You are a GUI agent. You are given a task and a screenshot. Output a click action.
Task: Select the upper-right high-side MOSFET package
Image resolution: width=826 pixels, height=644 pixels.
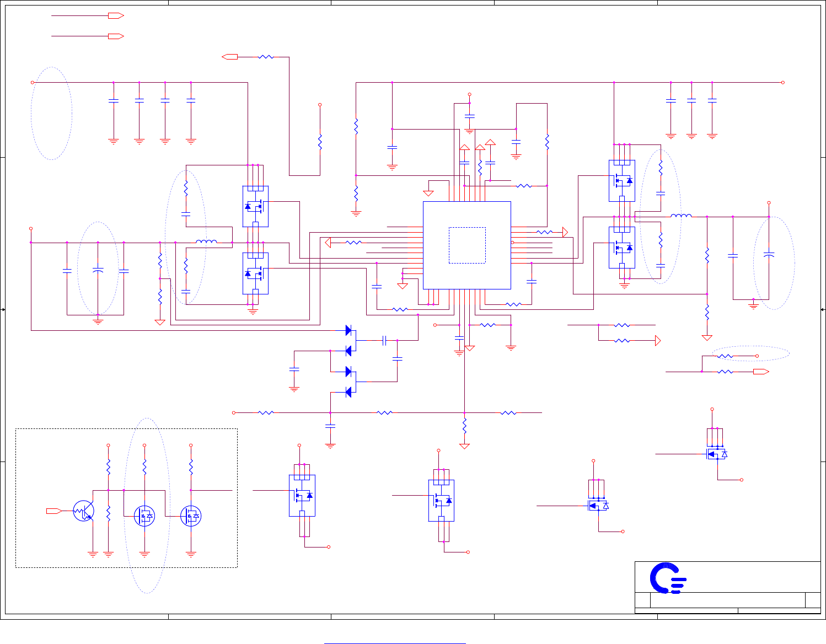[621, 181]
